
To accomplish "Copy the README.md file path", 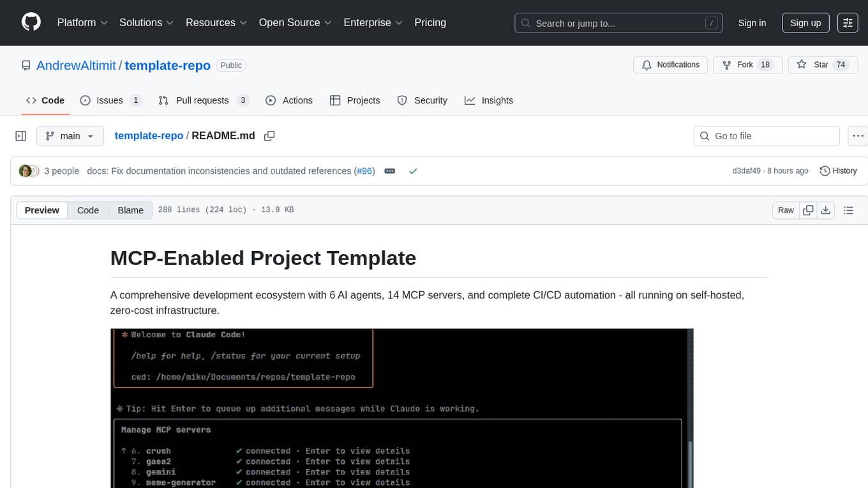I will 269,136.
